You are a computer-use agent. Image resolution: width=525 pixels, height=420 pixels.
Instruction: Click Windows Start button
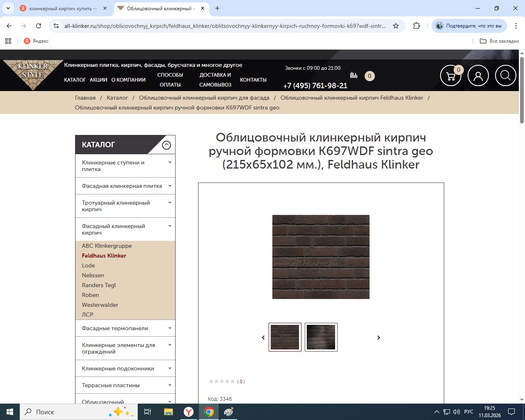click(x=10, y=412)
